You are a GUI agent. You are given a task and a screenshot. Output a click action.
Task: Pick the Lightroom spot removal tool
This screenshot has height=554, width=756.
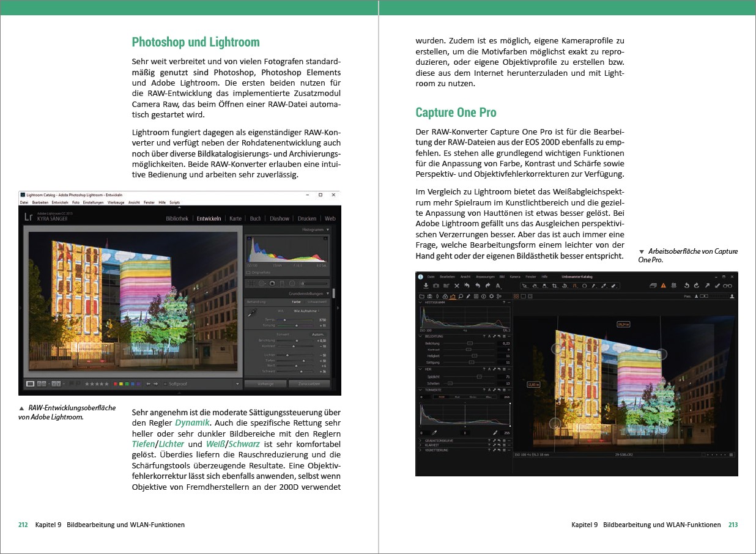click(x=262, y=284)
